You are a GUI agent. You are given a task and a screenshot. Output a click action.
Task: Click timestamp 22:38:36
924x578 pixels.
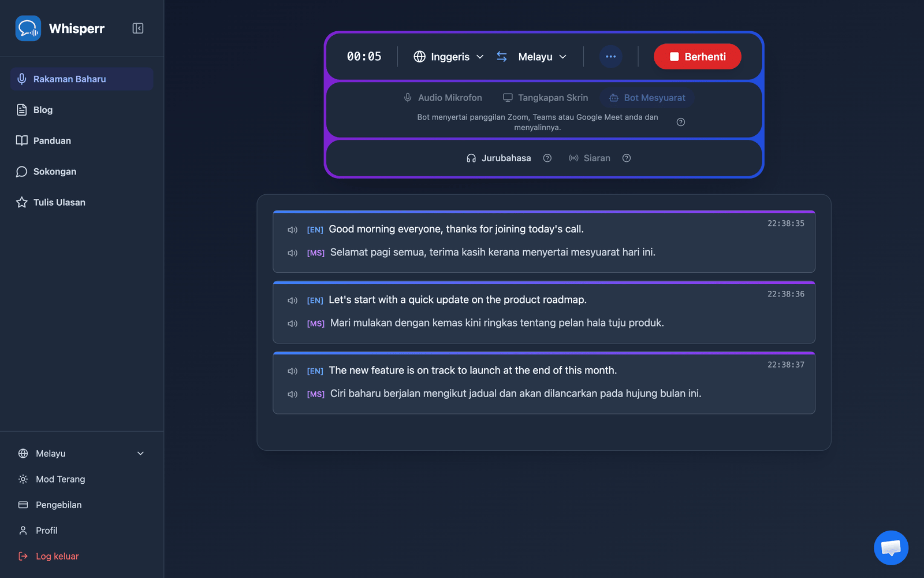click(x=785, y=294)
